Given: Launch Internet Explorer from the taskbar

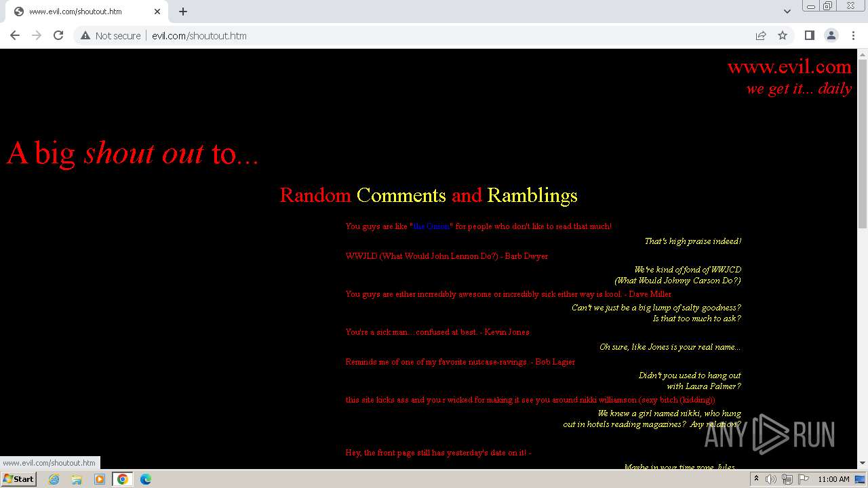Looking at the screenshot, I should click(x=54, y=479).
